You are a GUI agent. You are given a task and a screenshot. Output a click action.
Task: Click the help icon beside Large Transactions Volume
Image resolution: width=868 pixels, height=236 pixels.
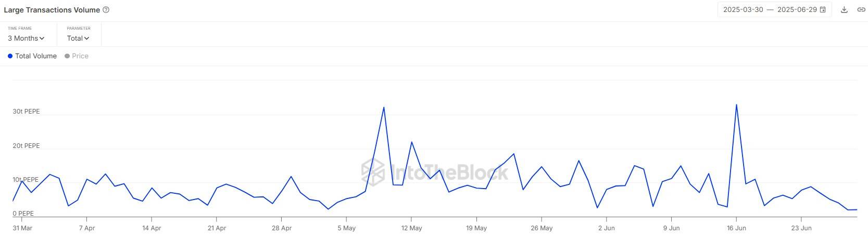tap(106, 10)
